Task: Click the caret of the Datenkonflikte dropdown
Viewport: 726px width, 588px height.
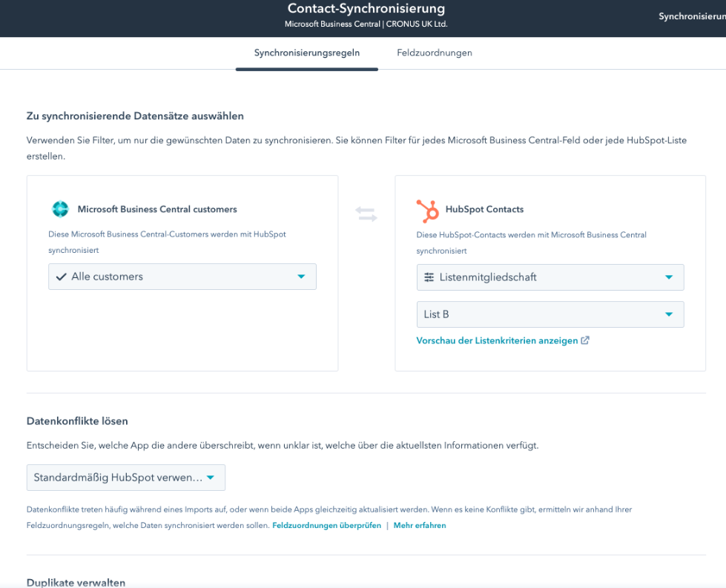Action: [x=211, y=478]
